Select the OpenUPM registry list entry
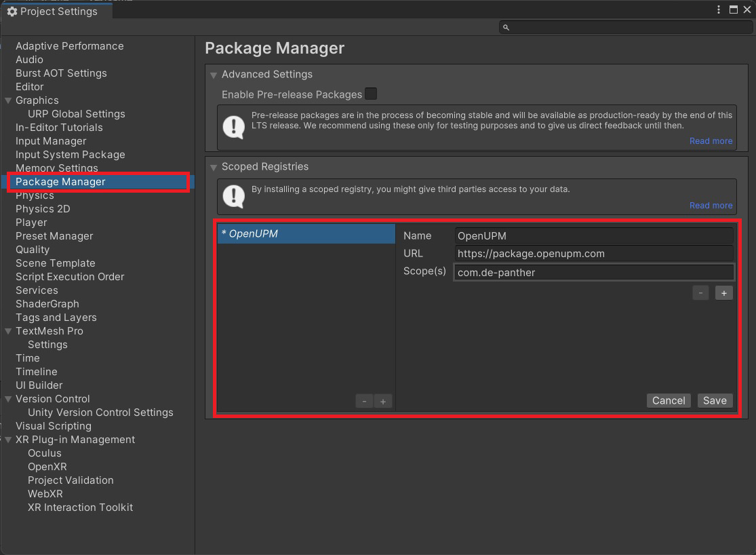 306,233
